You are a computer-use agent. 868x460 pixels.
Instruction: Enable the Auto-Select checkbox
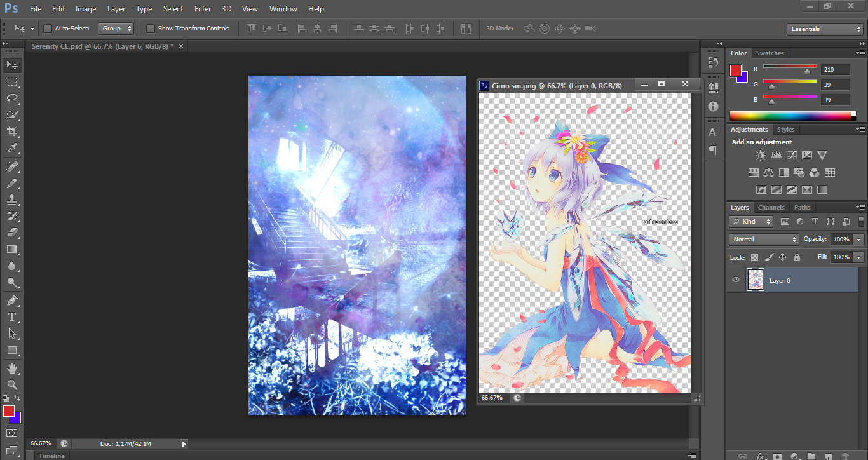tap(47, 29)
